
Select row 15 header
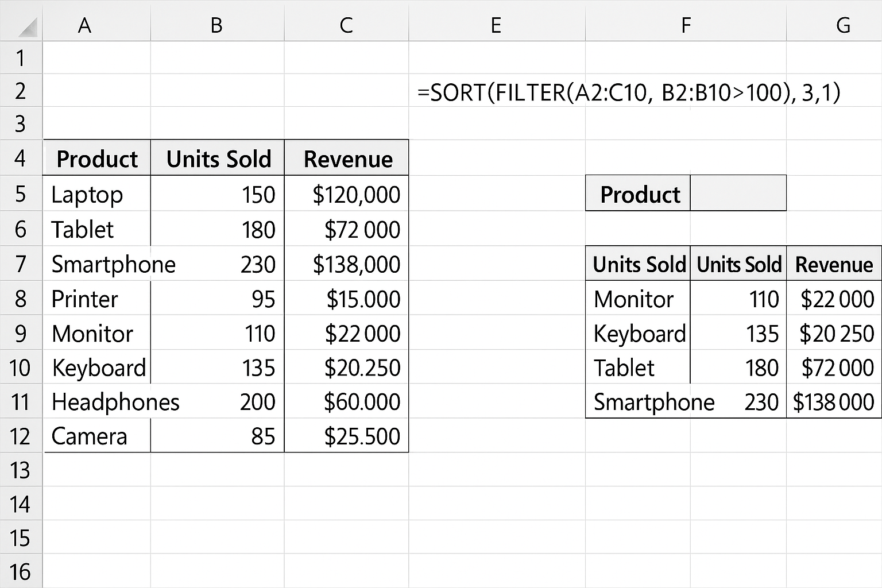point(21,537)
